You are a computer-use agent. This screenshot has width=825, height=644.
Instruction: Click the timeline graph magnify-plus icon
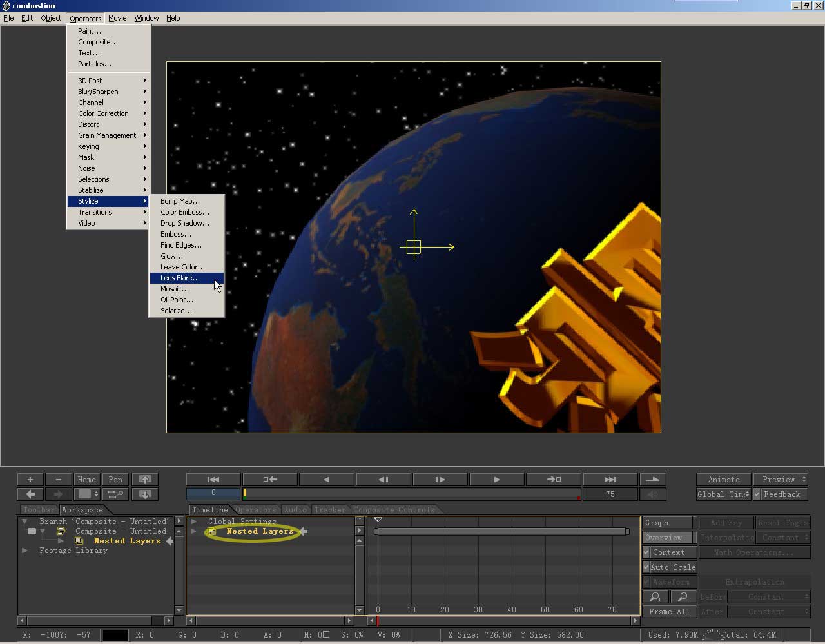(x=655, y=597)
